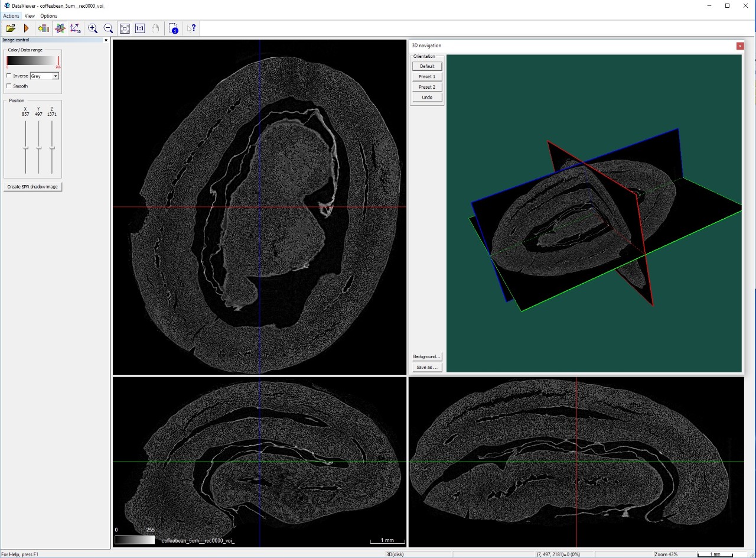This screenshot has height=558, width=756.
Task: Select the Zoom out magnifier tool
Action: pos(108,28)
